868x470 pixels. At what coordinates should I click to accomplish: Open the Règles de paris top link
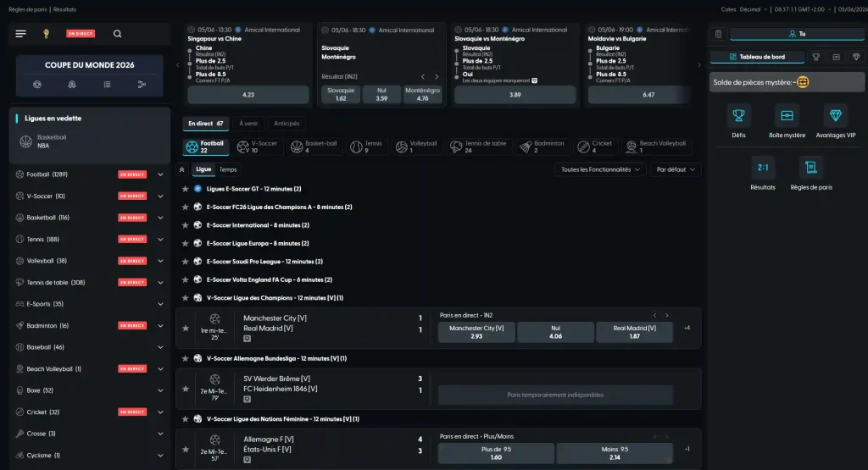(28, 9)
